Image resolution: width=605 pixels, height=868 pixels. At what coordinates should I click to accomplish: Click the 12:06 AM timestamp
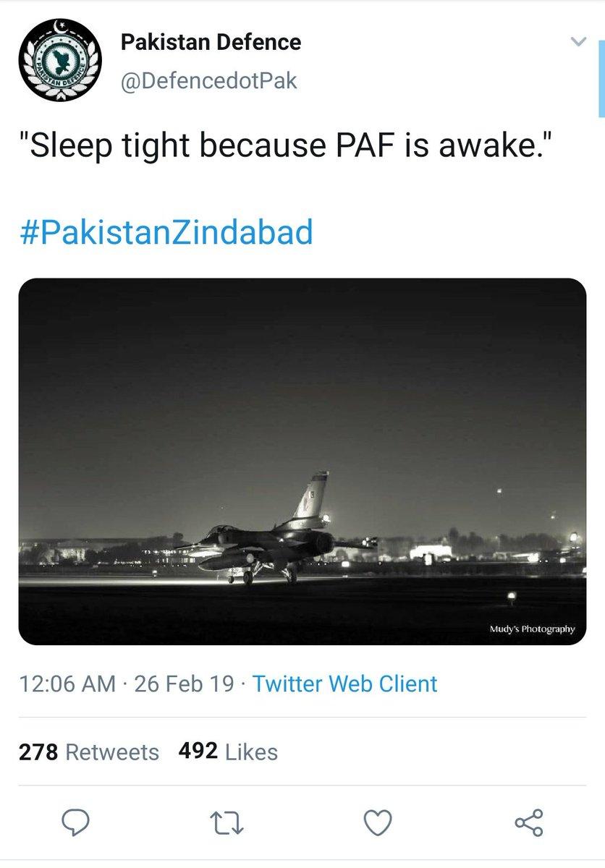[x=67, y=684]
